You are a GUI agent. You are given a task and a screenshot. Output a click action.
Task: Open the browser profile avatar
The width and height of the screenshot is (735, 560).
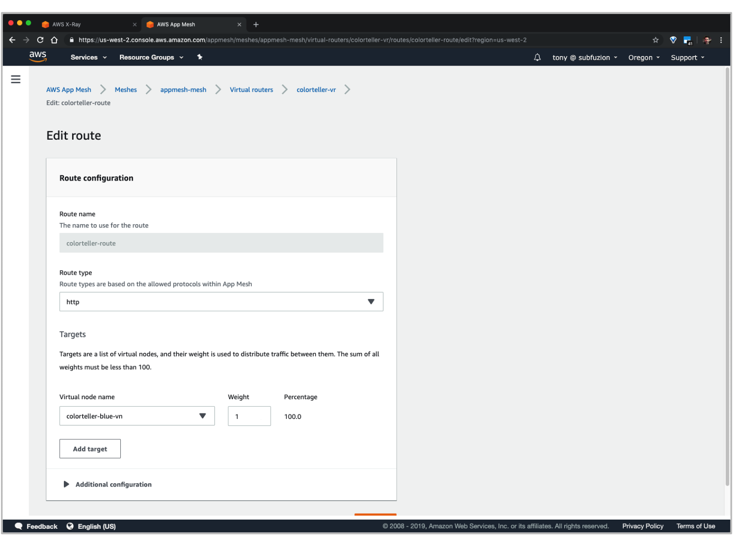[x=707, y=40]
